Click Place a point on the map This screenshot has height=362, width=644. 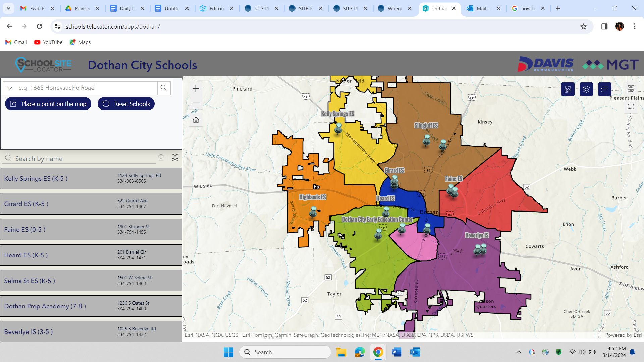coord(48,104)
